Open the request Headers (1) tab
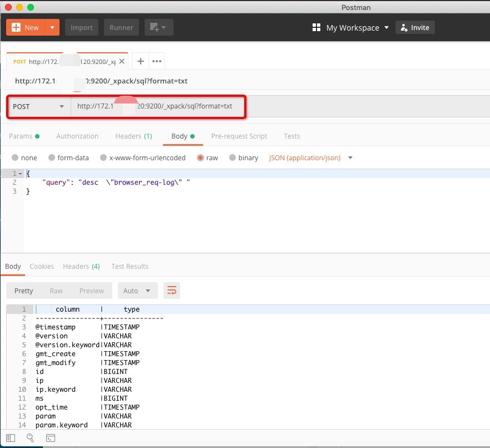Screen dimensions: 490x448 point(133,136)
